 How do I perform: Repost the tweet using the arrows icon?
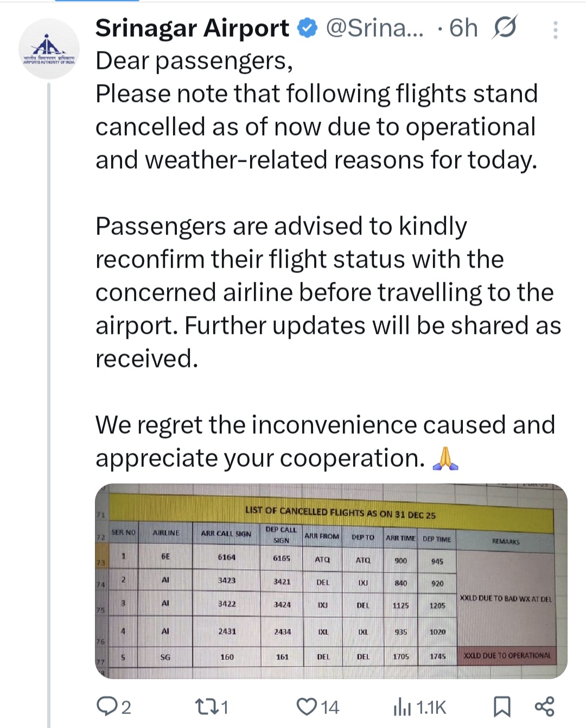205,706
